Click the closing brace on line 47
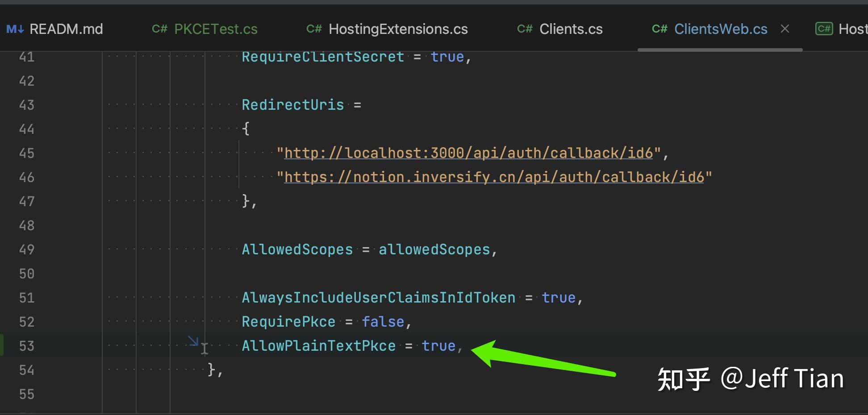The height and width of the screenshot is (415, 868). click(246, 201)
